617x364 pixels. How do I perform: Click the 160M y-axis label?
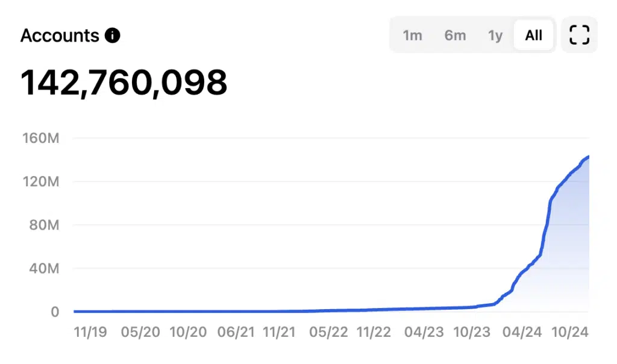pos(41,138)
